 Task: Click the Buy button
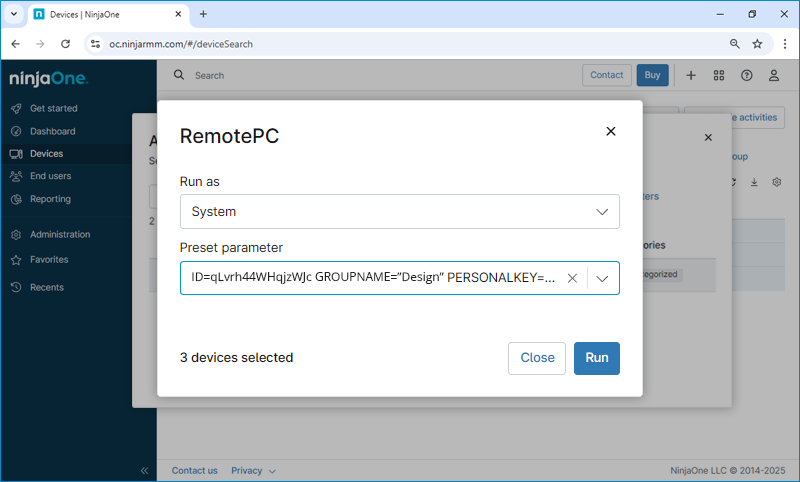tap(652, 75)
